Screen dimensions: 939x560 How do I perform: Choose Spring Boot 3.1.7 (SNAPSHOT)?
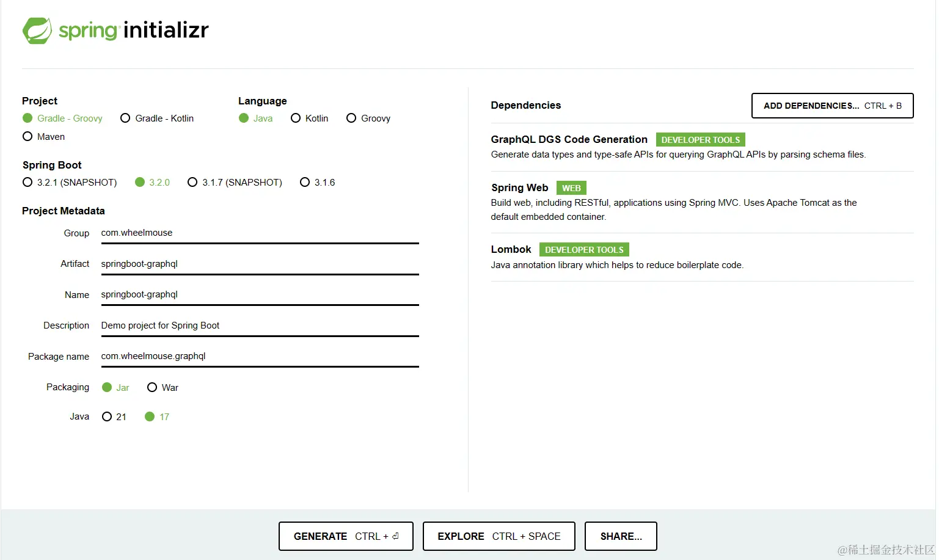tap(235, 183)
